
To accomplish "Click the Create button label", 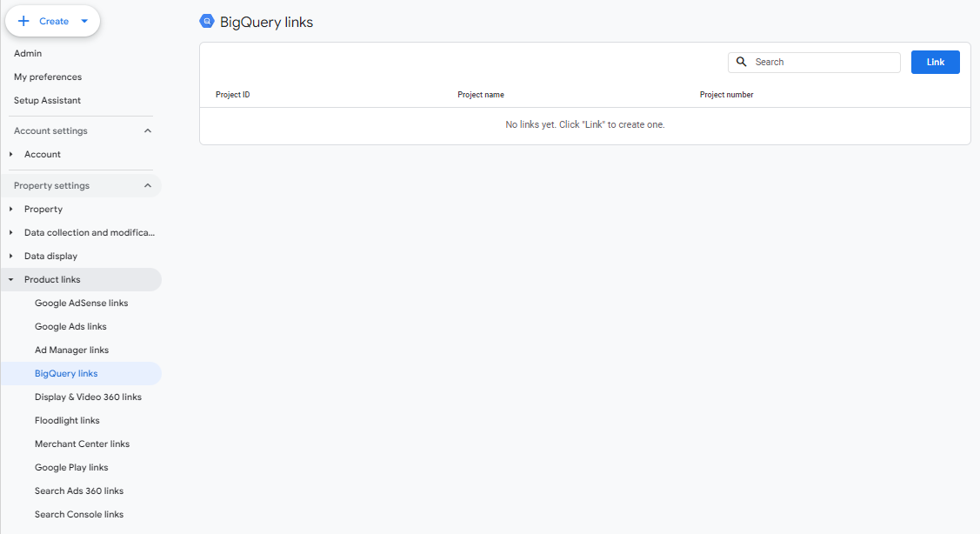I will (54, 21).
